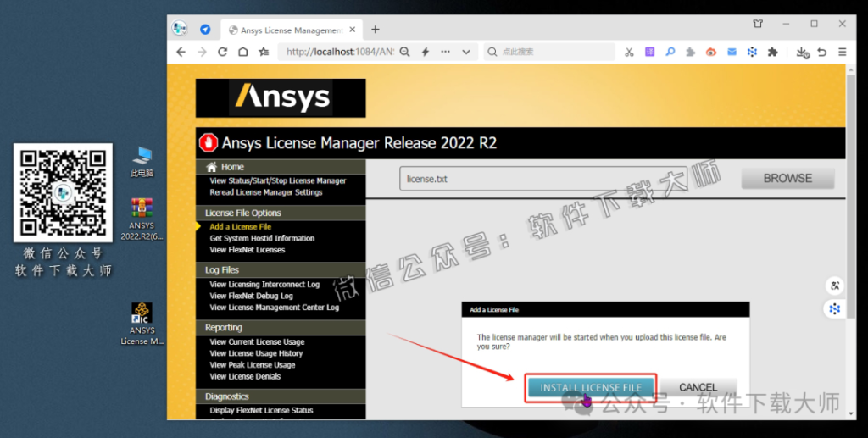Click the license.txt file path field
The image size is (868, 438).
click(543, 179)
